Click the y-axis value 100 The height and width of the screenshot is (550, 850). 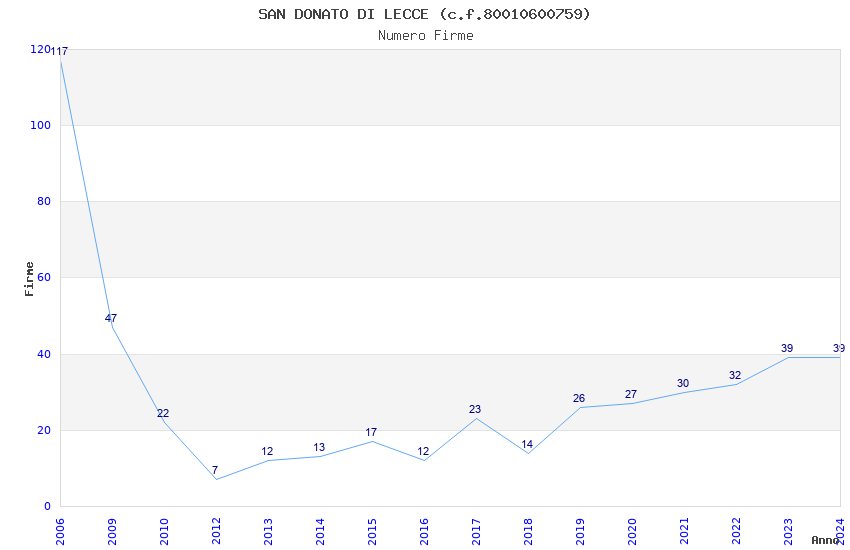click(x=40, y=125)
